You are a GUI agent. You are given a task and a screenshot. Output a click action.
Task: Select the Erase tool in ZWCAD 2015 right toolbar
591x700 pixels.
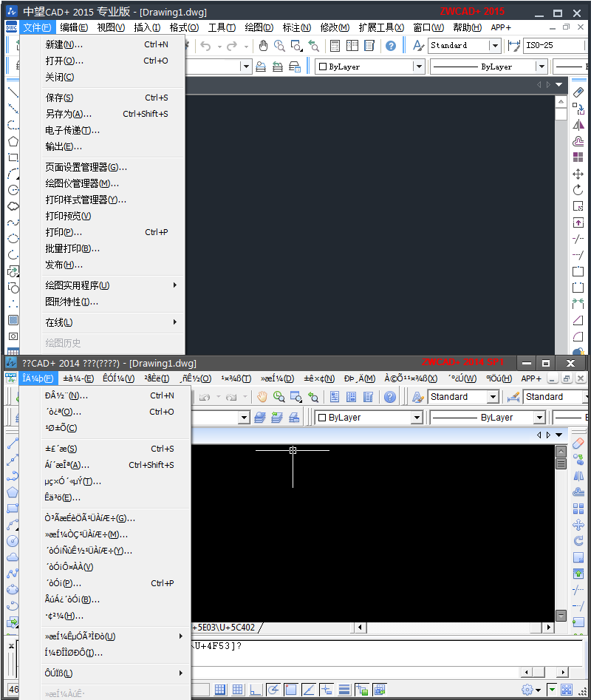(x=578, y=92)
